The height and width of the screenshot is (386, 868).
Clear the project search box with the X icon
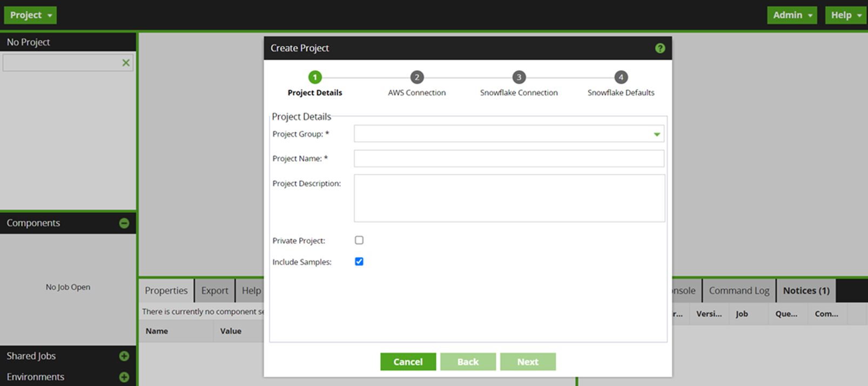[126, 63]
